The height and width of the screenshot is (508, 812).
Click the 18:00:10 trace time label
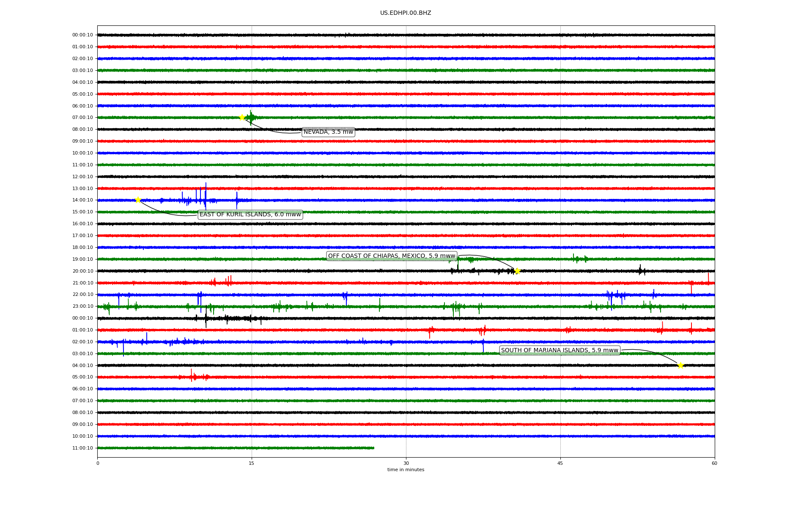(x=82, y=247)
